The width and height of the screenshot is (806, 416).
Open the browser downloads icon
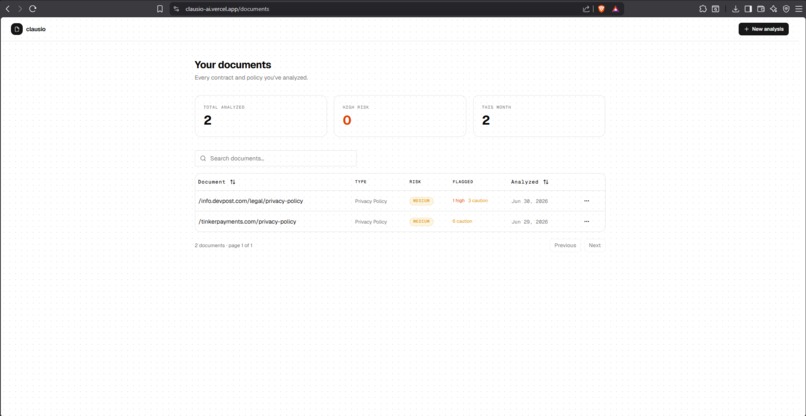click(x=736, y=9)
